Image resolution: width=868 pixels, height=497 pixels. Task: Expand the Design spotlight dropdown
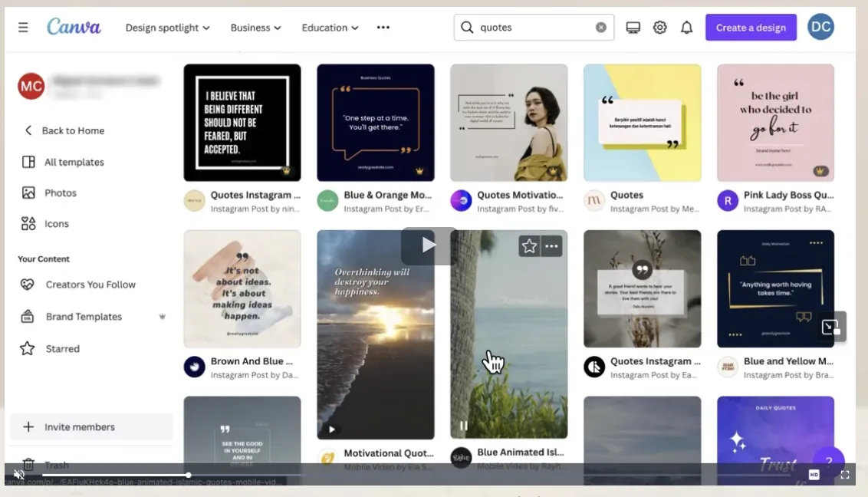167,27
